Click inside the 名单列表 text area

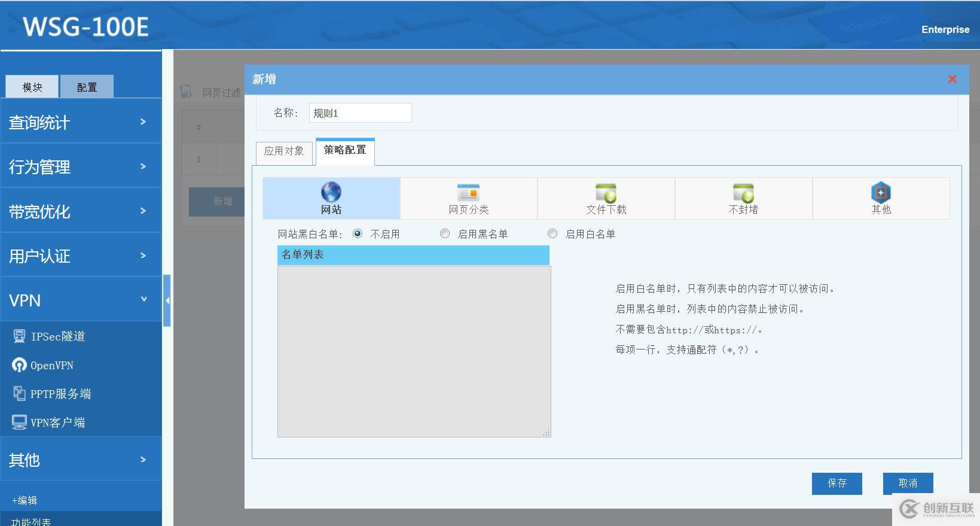(414, 351)
